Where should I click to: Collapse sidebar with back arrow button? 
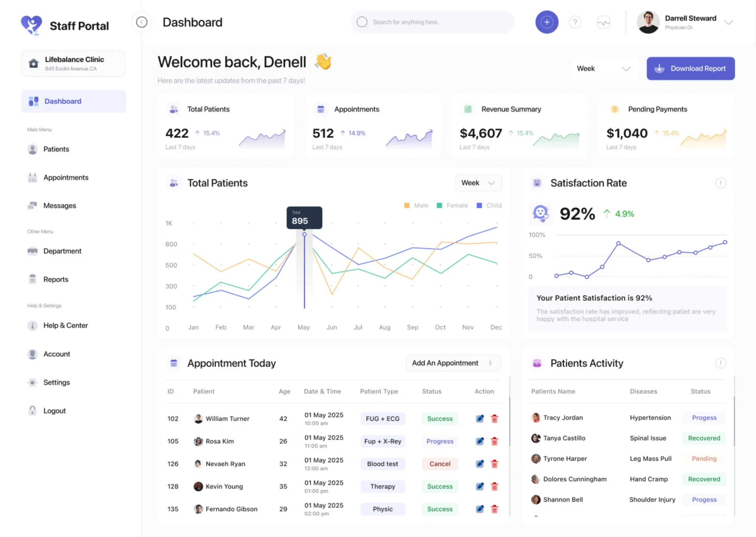pos(142,22)
